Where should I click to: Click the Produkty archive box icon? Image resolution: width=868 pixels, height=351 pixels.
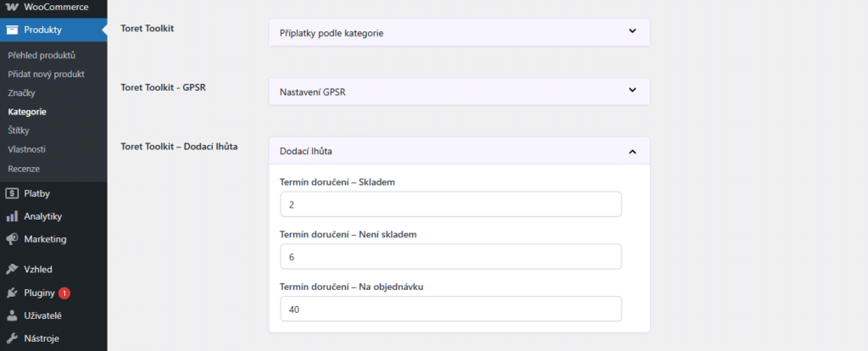tap(12, 30)
